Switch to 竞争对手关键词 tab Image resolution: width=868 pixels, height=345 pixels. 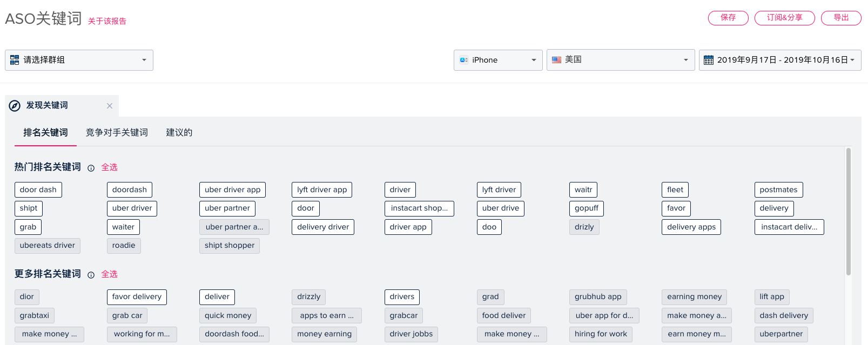(x=117, y=132)
